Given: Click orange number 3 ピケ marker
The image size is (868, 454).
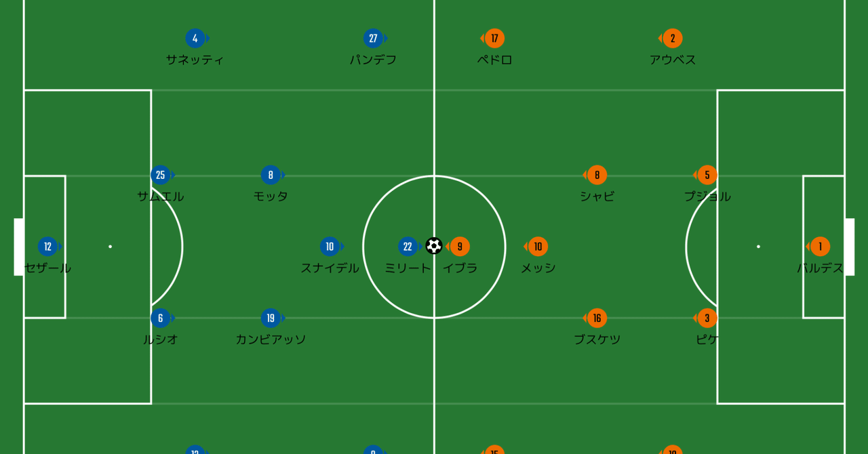Looking at the screenshot, I should click(707, 318).
